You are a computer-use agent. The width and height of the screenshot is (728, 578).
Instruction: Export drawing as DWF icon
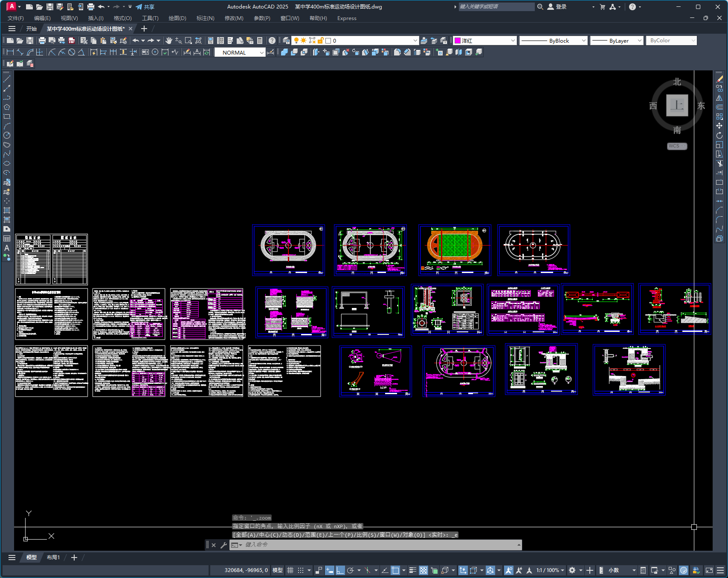(72, 41)
